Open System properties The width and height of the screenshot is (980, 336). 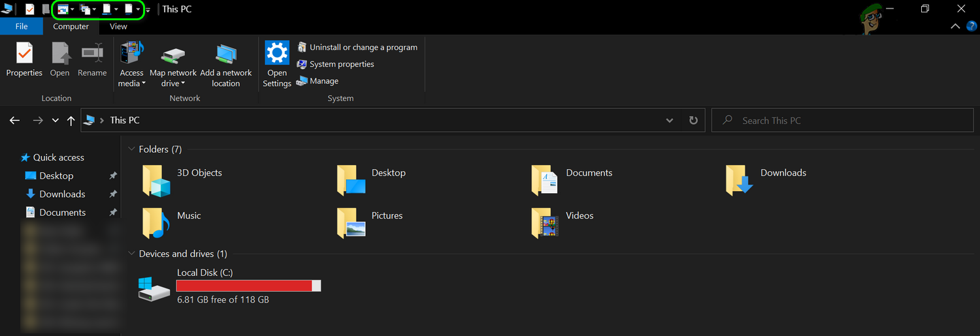[x=341, y=64]
